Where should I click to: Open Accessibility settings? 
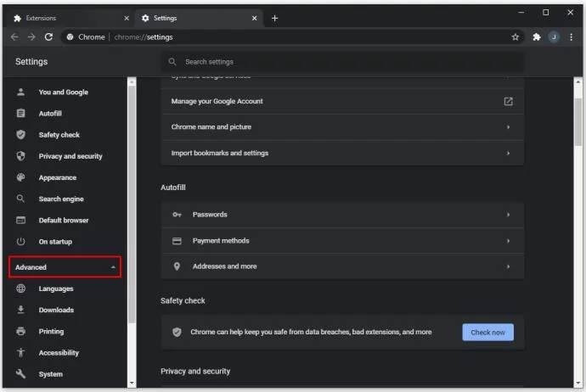point(59,353)
